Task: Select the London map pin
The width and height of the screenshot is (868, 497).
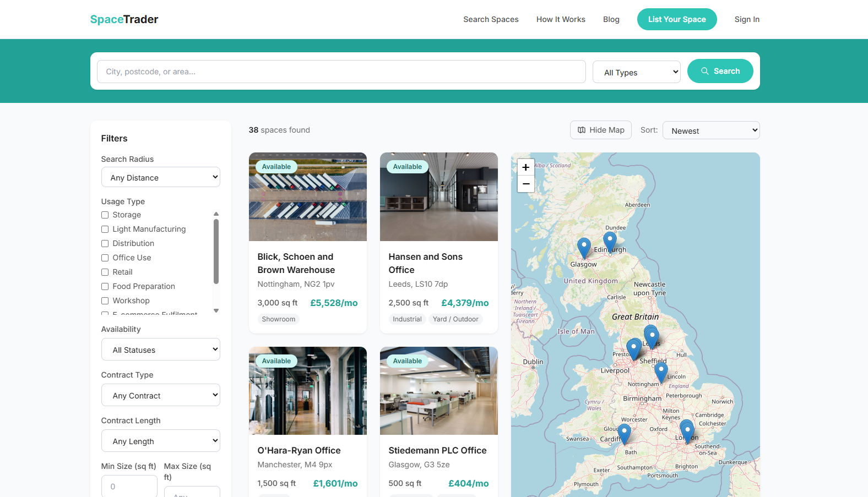Action: coord(687,429)
